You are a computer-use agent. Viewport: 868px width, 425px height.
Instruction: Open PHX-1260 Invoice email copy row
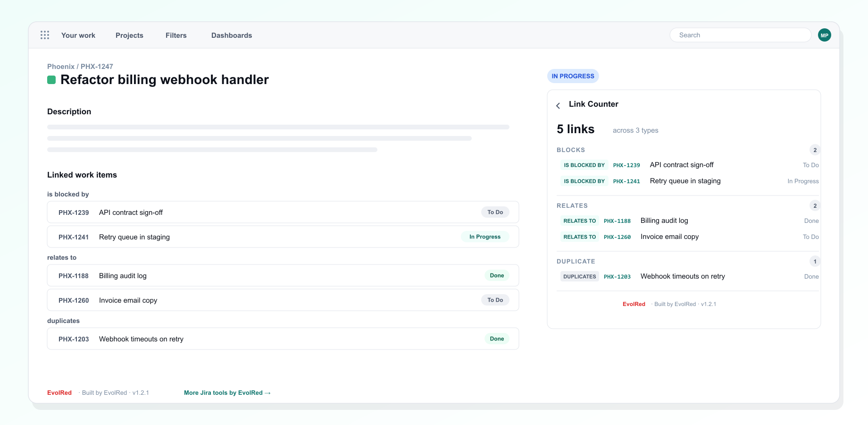[x=283, y=300]
